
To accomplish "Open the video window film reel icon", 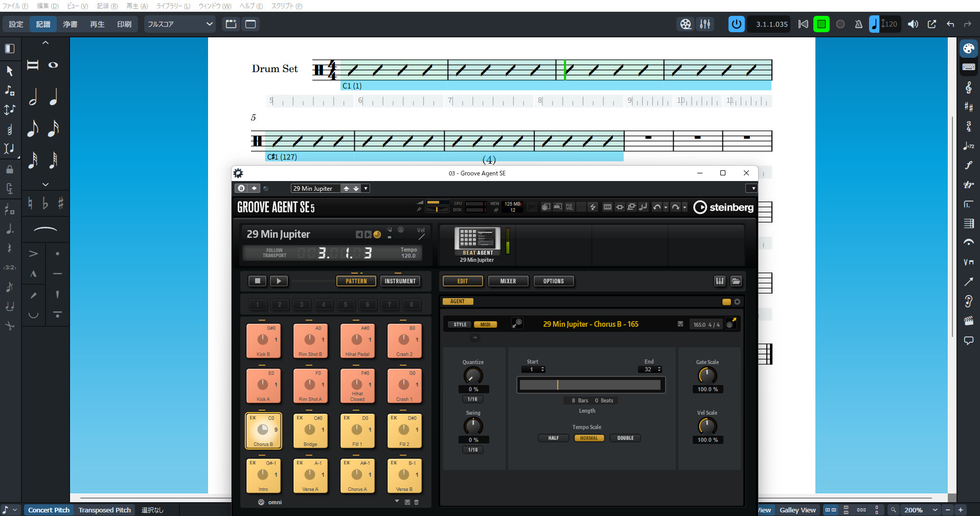I will click(686, 24).
